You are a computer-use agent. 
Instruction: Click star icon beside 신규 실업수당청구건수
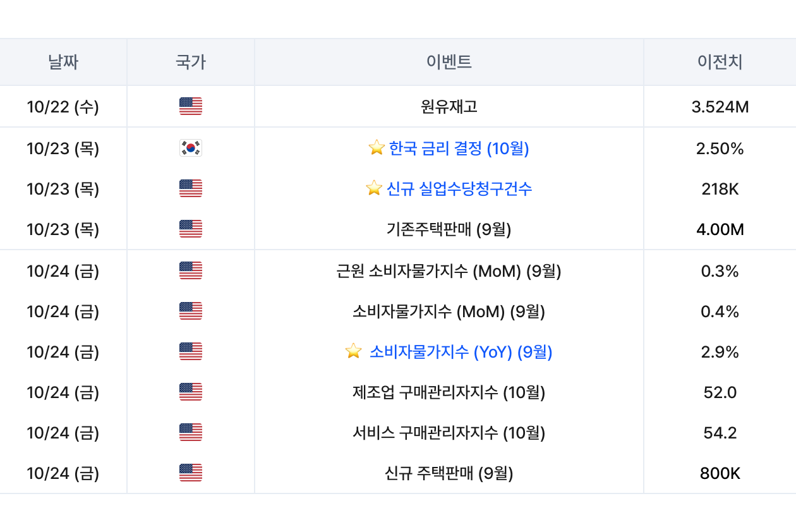tap(374, 188)
